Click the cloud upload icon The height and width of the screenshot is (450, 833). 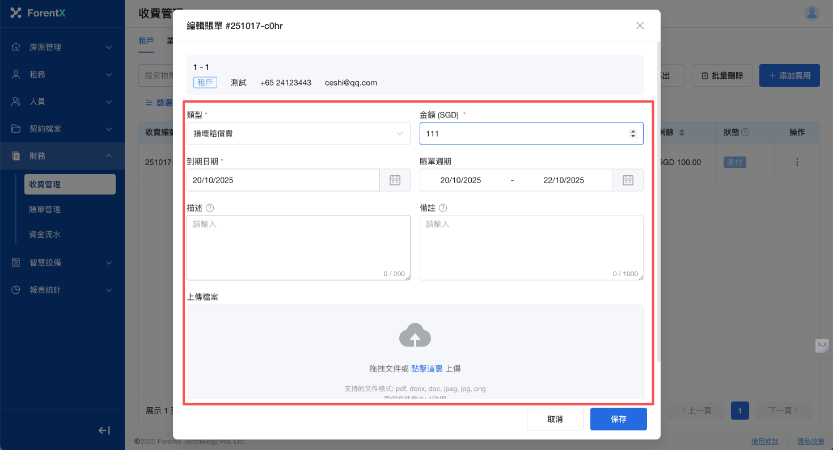pos(415,336)
